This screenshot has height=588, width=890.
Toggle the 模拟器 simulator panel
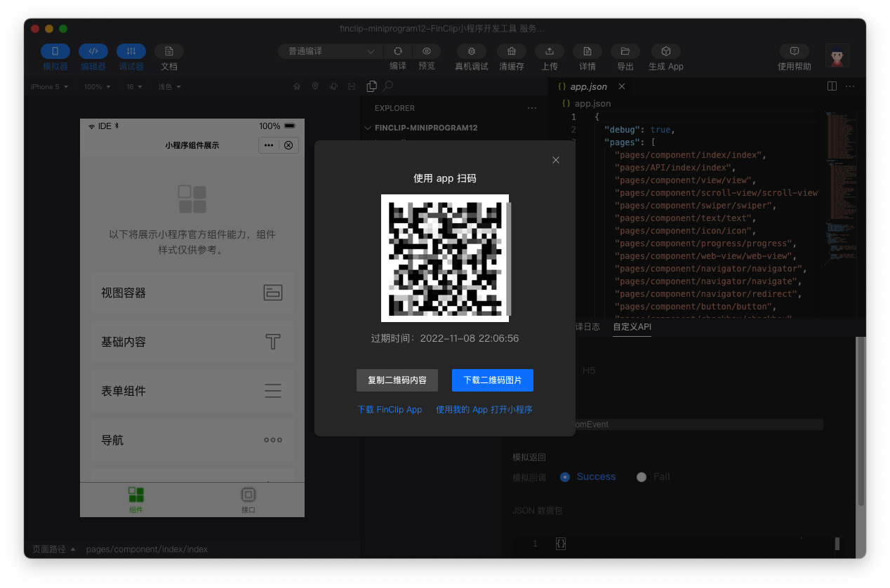(x=55, y=51)
